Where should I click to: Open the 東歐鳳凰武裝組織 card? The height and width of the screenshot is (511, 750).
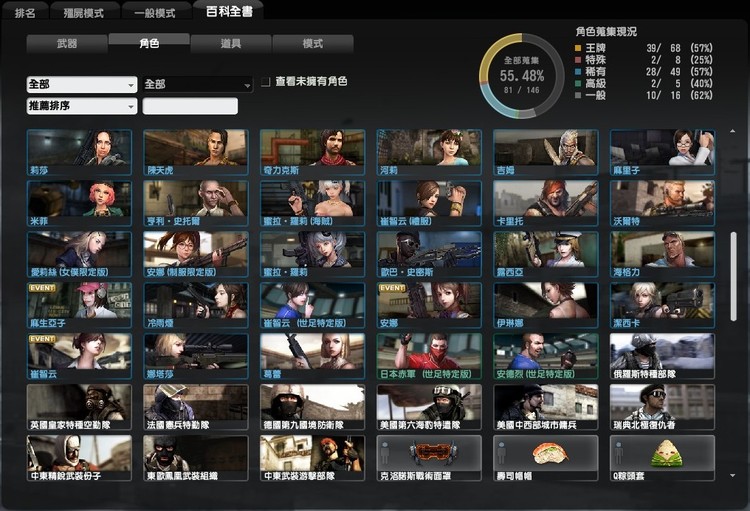(x=196, y=458)
